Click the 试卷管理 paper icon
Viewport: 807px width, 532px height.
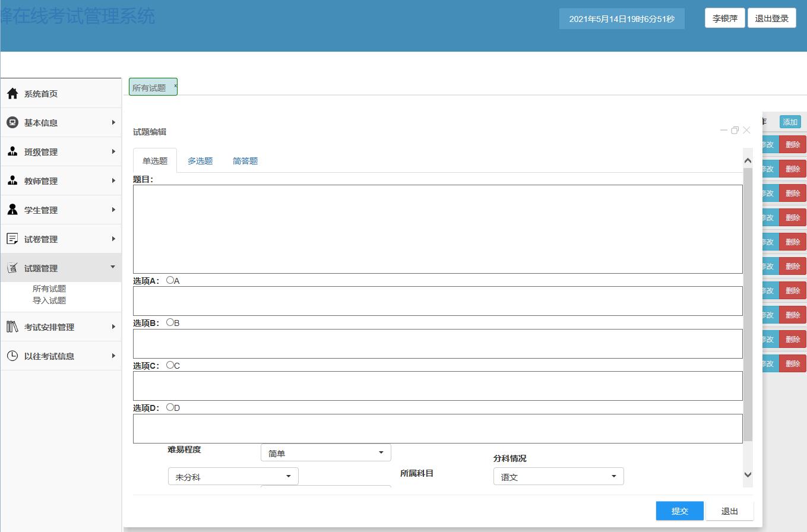click(x=12, y=239)
